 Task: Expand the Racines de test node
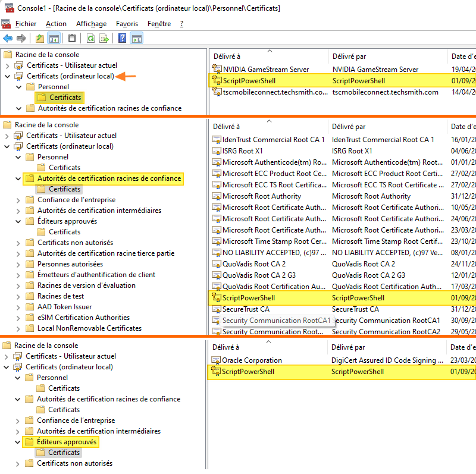(18, 296)
